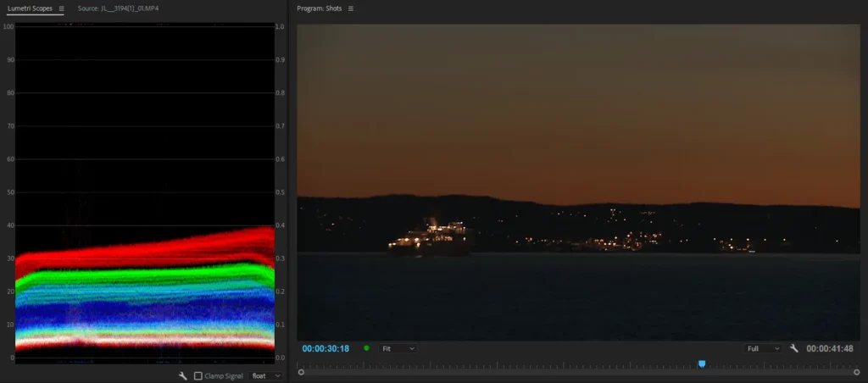Open the Full playback resolution dropdown

[x=763, y=349]
